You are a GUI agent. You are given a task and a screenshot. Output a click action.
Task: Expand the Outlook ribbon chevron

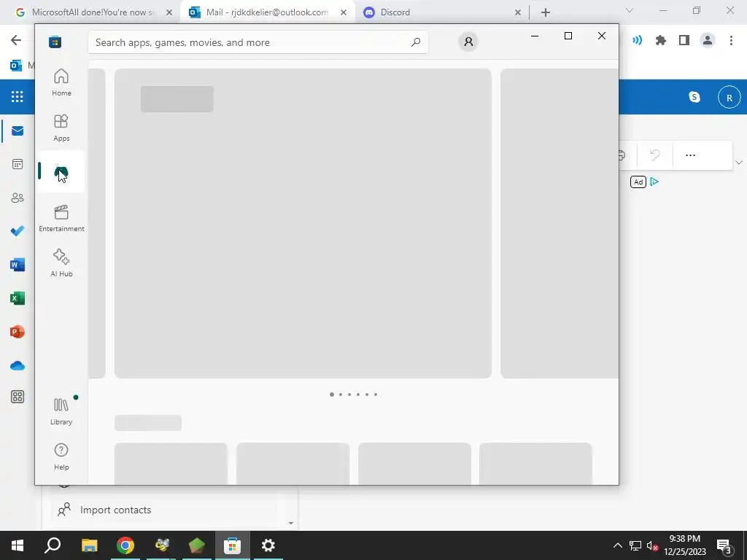coord(739,163)
